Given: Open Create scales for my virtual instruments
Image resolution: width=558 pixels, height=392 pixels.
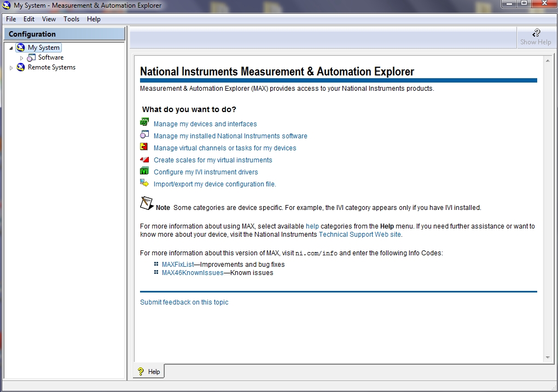Looking at the screenshot, I should tap(213, 160).
